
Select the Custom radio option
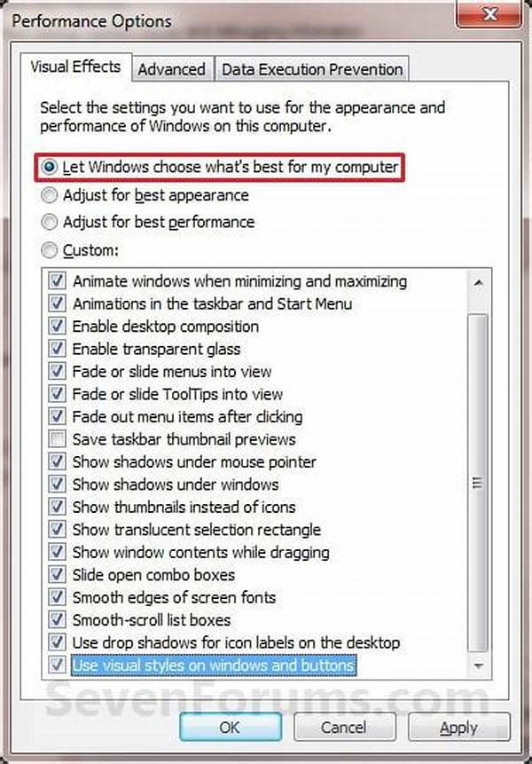coord(51,250)
